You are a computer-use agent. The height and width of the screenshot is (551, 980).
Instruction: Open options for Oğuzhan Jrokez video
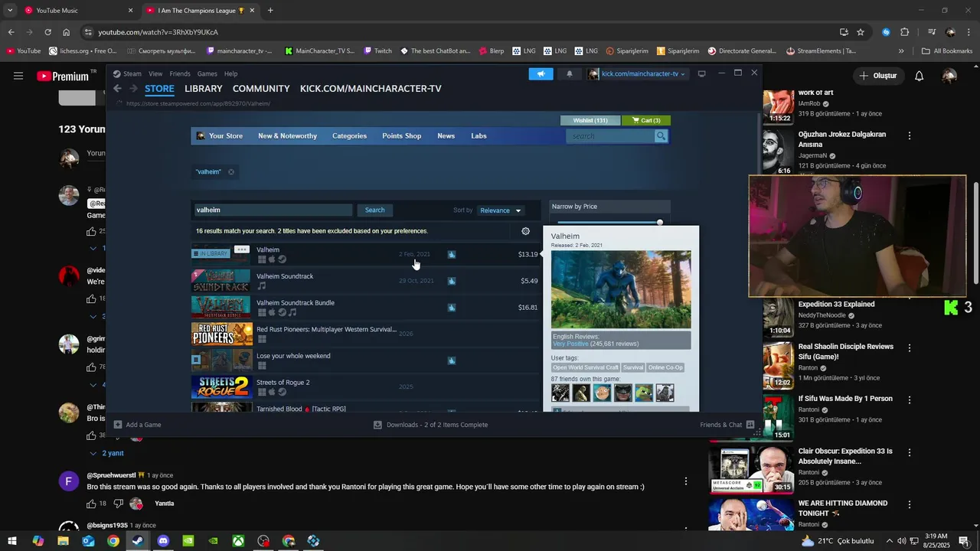[x=910, y=135]
